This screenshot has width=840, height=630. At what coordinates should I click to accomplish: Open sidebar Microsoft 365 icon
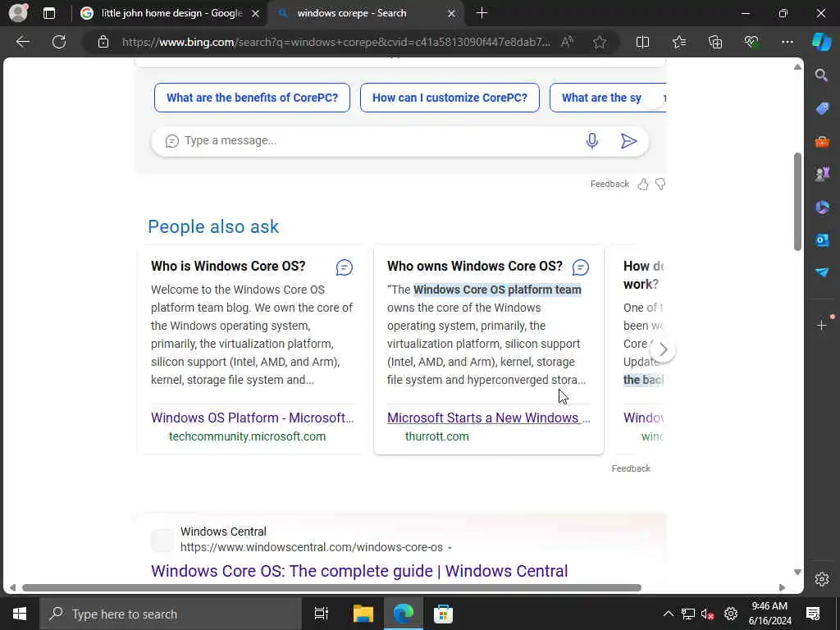pyautogui.click(x=822, y=208)
